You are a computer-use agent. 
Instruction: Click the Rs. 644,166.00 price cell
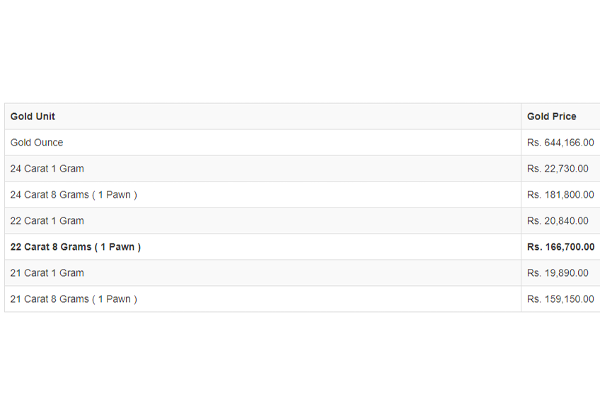[x=560, y=143]
